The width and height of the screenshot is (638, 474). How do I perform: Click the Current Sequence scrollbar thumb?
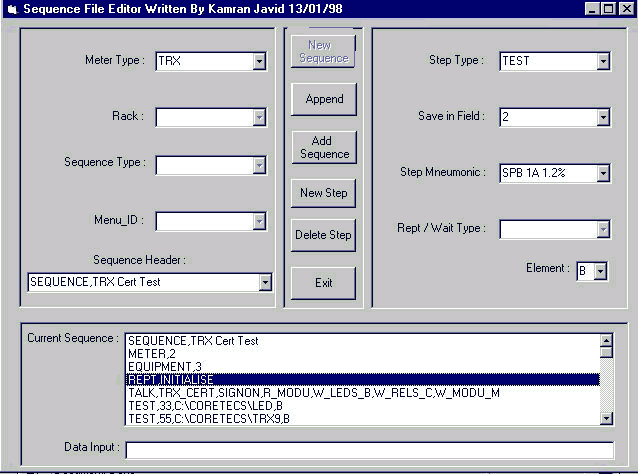(x=606, y=352)
